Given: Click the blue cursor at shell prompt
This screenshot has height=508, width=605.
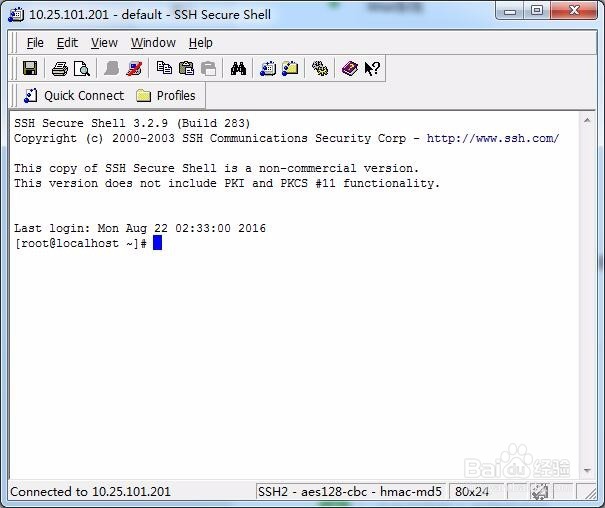Looking at the screenshot, I should tap(157, 243).
